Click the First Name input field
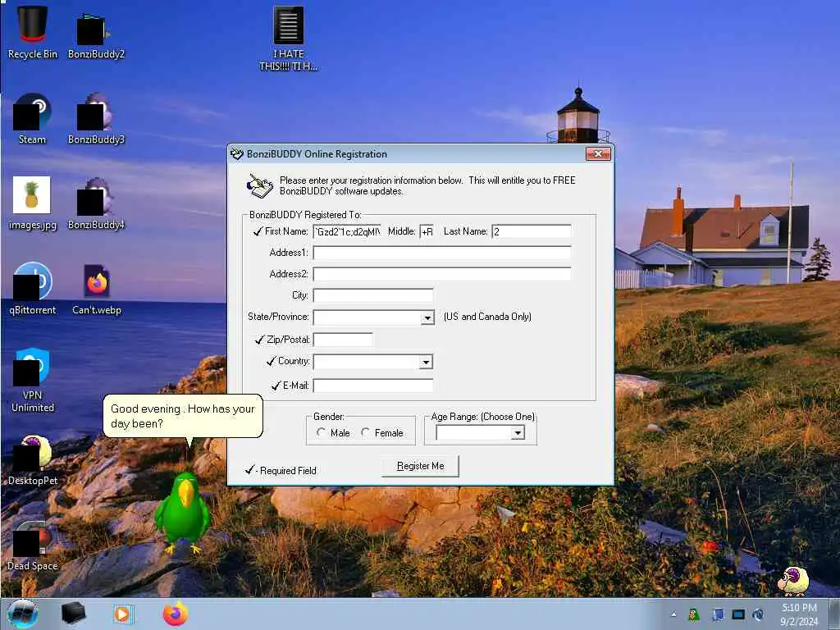Image resolution: width=840 pixels, height=630 pixels. tap(347, 231)
